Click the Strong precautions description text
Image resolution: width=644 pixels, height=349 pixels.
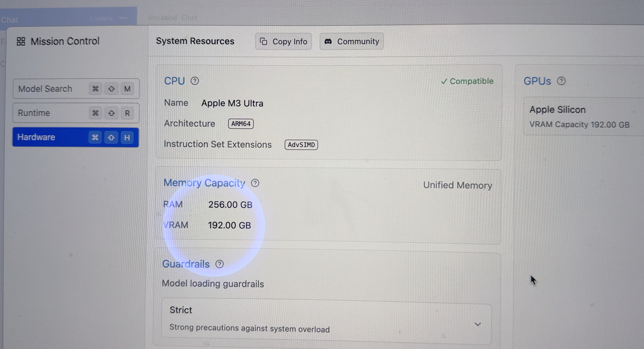click(x=250, y=329)
